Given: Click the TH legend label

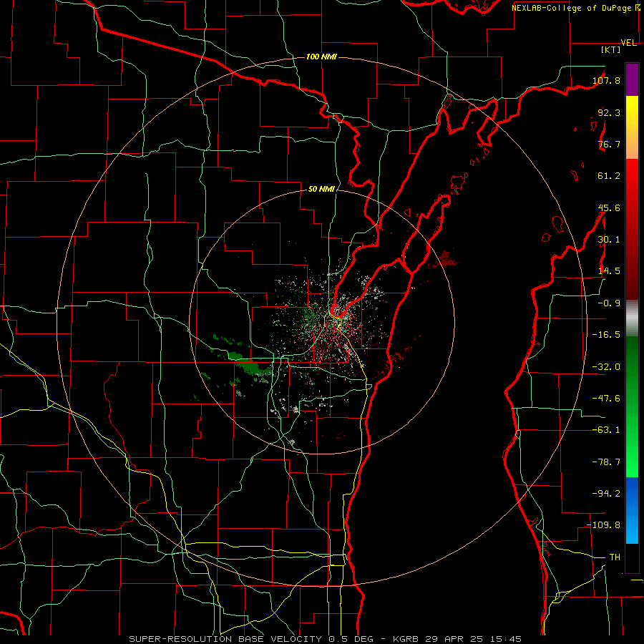Looking at the screenshot, I should tap(615, 557).
